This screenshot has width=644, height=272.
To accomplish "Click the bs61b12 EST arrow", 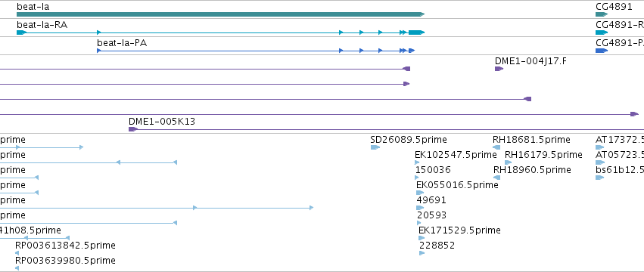I will coord(600,178).
